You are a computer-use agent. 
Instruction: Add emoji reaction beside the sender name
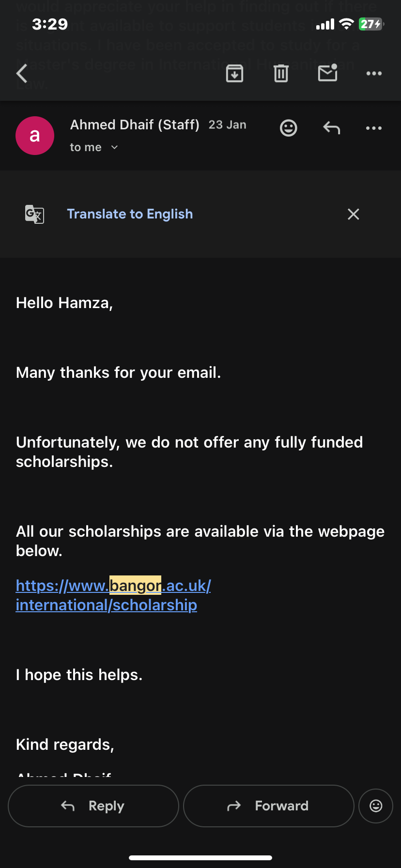[289, 128]
